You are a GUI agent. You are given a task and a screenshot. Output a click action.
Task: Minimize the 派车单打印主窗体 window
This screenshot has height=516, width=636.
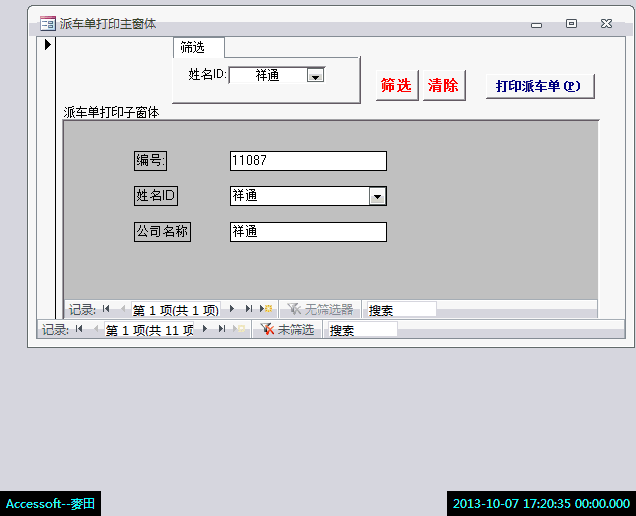(536, 25)
